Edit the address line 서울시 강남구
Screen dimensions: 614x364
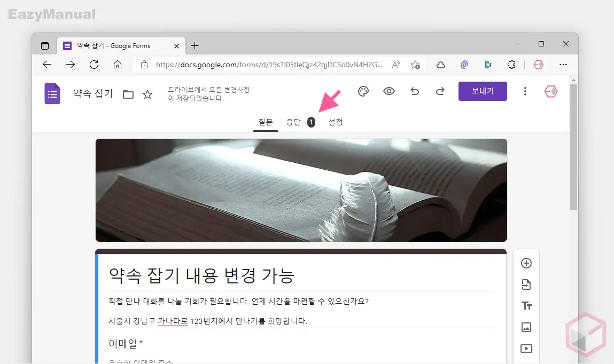click(207, 321)
